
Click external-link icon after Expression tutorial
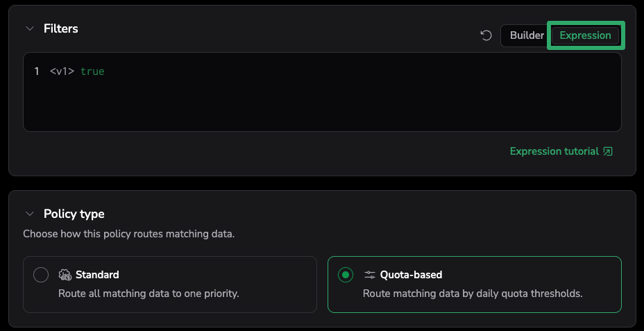coord(608,151)
